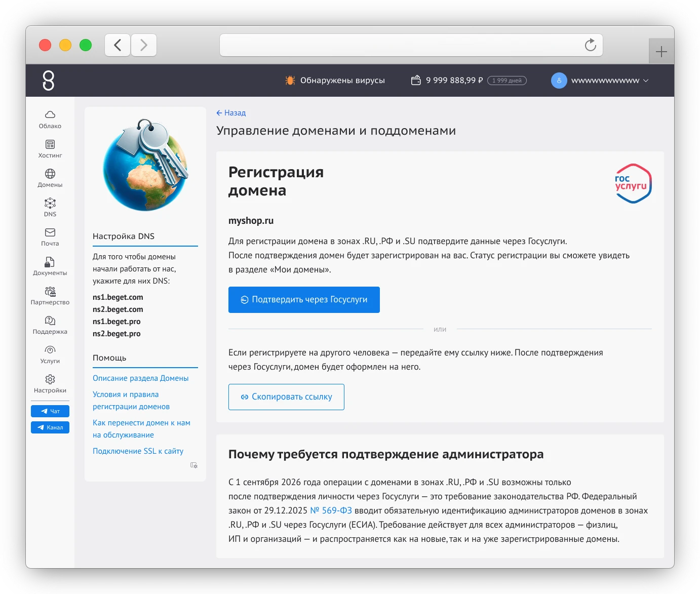Image resolution: width=700 pixels, height=594 pixels.
Task: Open the Хостинг section in sidebar
Action: pos(50,149)
